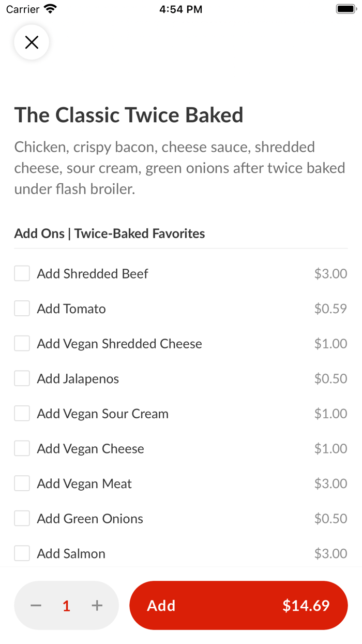Select Add Vegan Sour Cream
The width and height of the screenshot is (362, 644).
22,413
